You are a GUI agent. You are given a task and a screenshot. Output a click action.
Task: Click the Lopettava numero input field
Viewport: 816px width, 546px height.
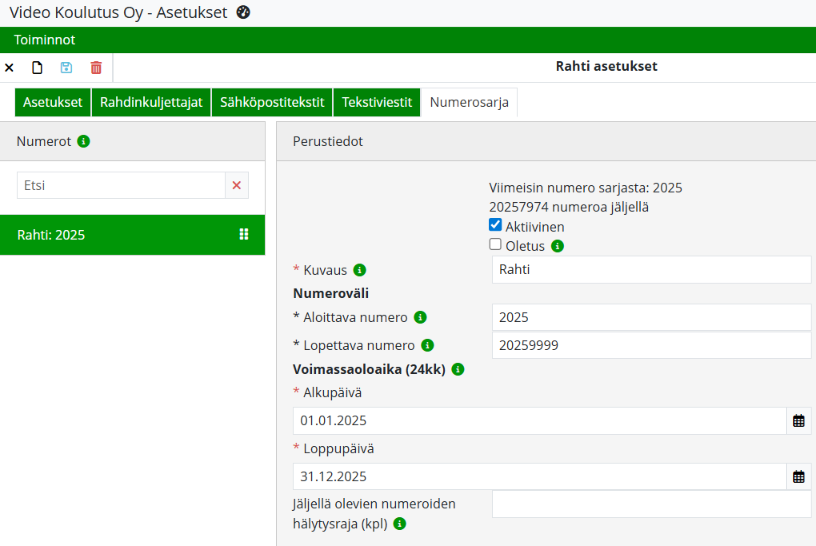651,345
